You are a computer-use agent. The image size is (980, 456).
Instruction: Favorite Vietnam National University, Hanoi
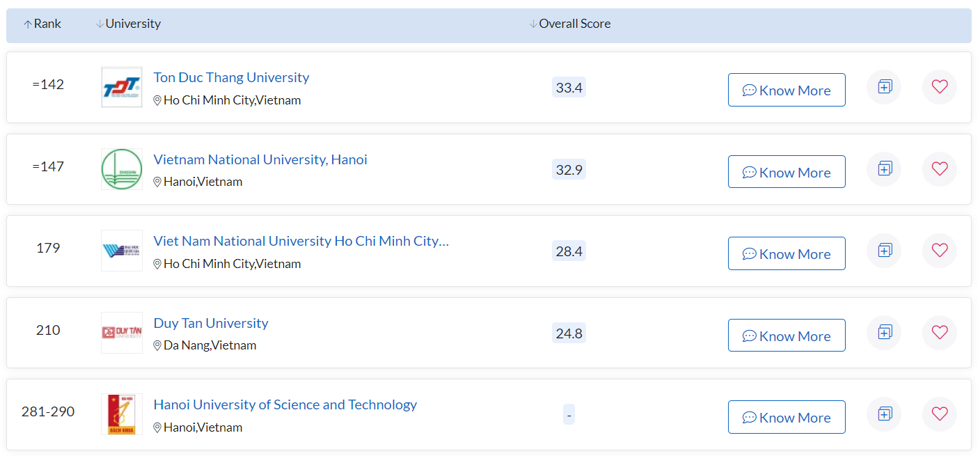[x=940, y=168]
